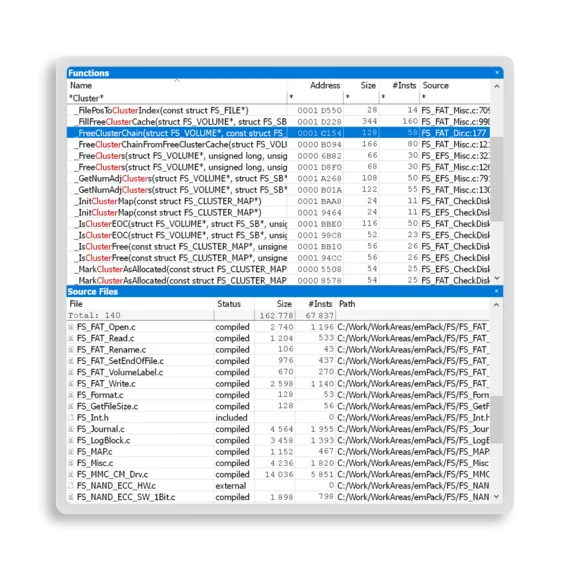Sort source files by File column header

pos(141,304)
